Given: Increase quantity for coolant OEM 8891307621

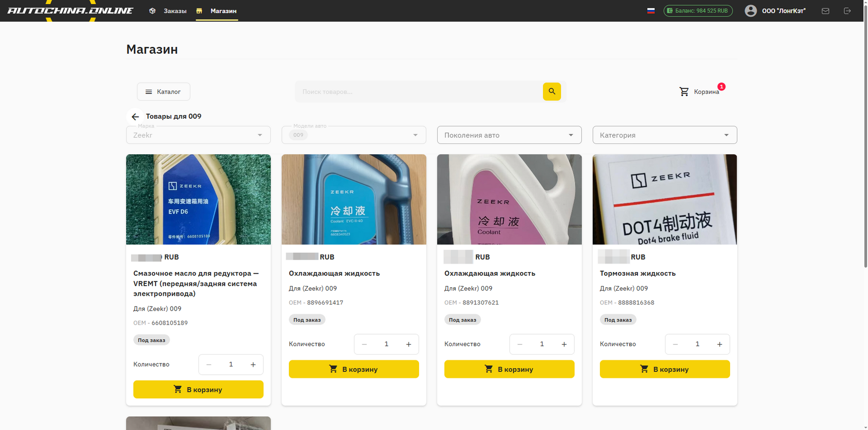Looking at the screenshot, I should pos(564,344).
